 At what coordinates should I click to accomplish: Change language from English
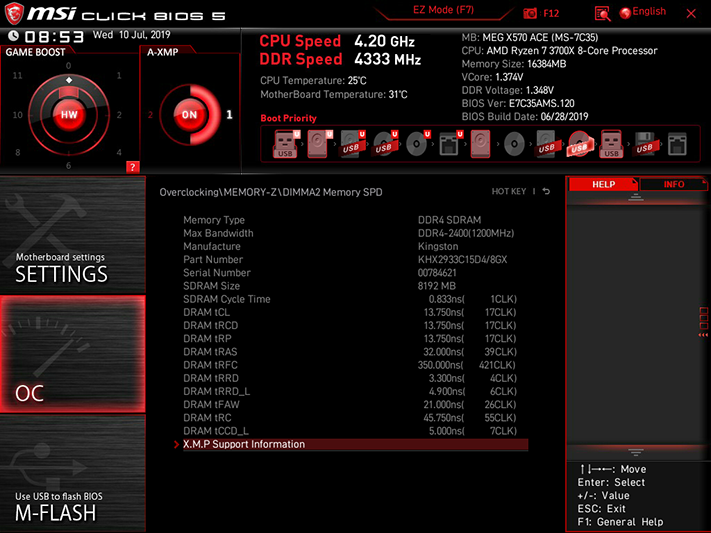(x=643, y=12)
